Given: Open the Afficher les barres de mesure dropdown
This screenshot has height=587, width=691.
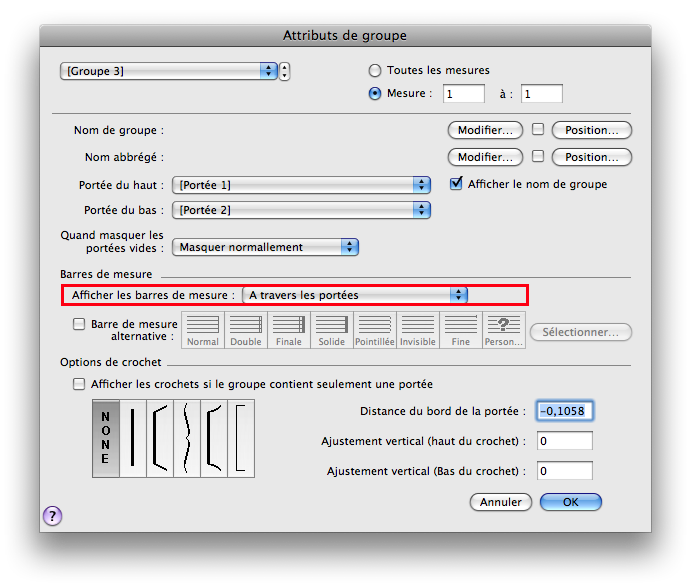Looking at the screenshot, I should click(x=355, y=295).
